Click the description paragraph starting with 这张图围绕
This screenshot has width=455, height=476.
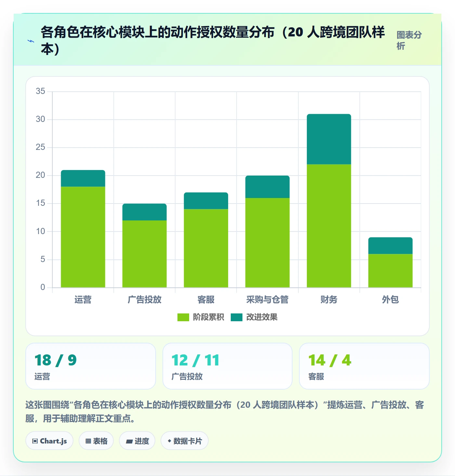[225, 411]
